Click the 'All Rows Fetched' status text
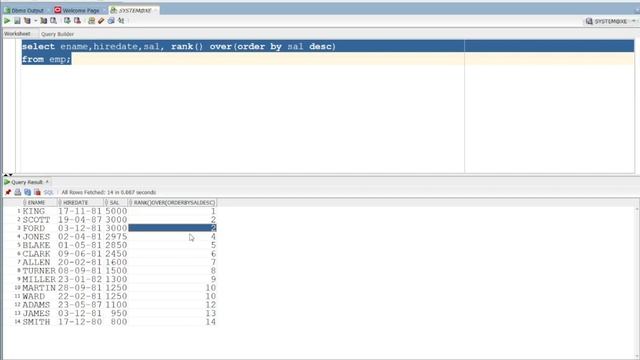Screen dimensions: 640x360 [109, 193]
